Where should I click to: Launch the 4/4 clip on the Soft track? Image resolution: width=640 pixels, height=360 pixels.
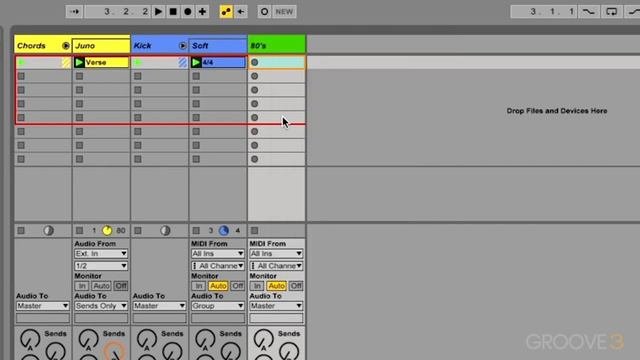[x=196, y=62]
